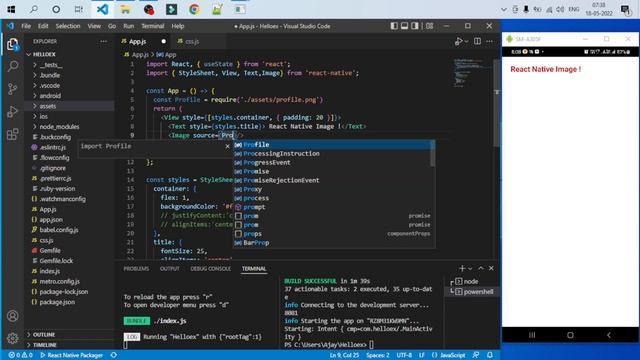640x360 pixels.
Task: Open editor More Actions ellipsis
Action: click(x=489, y=41)
